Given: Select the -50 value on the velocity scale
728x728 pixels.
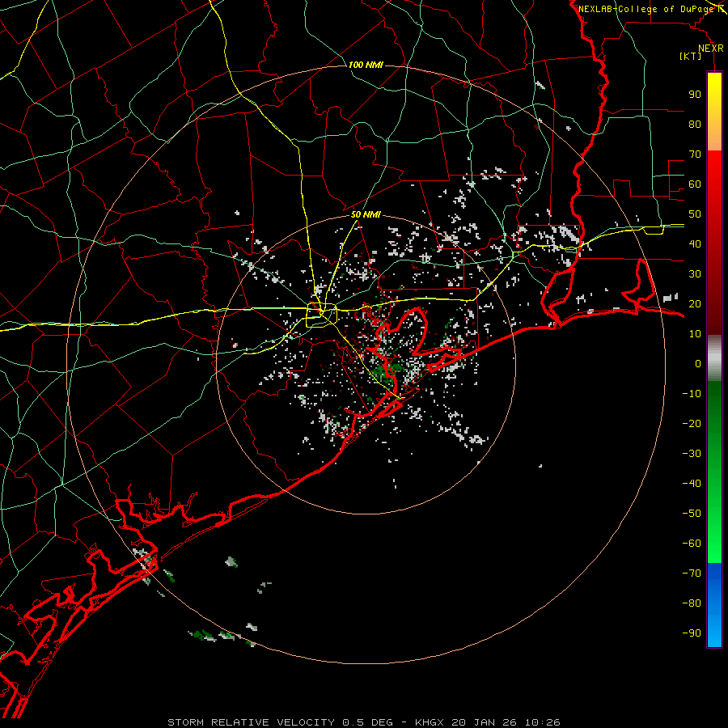Looking at the screenshot, I should pyautogui.click(x=692, y=514).
